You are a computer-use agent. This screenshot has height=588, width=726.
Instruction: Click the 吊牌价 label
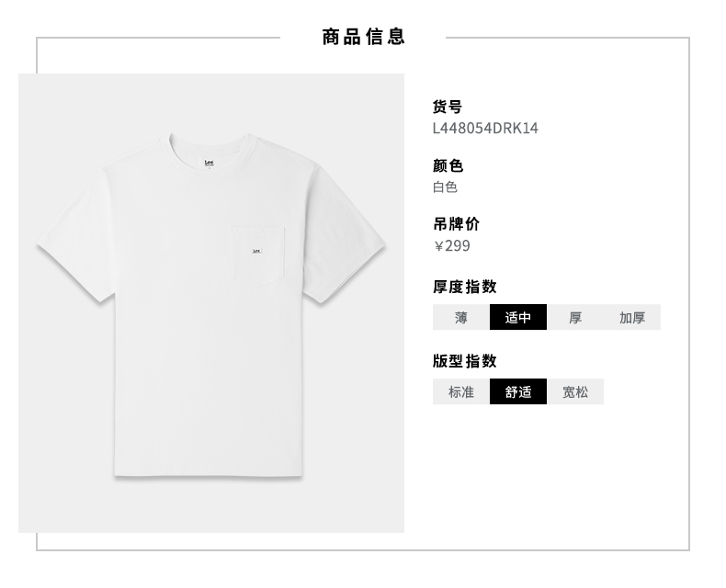pos(456,224)
